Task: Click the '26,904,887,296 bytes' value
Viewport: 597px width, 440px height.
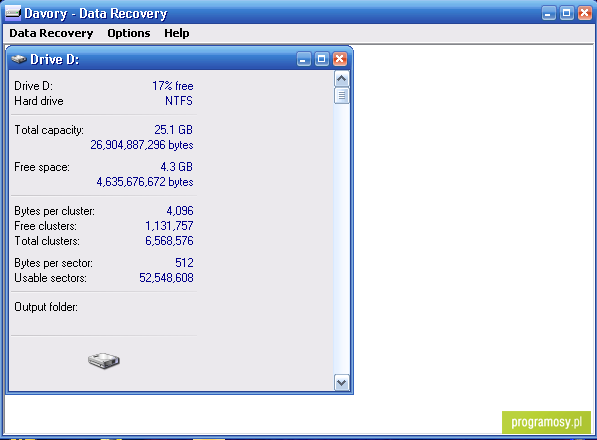Action: click(142, 145)
